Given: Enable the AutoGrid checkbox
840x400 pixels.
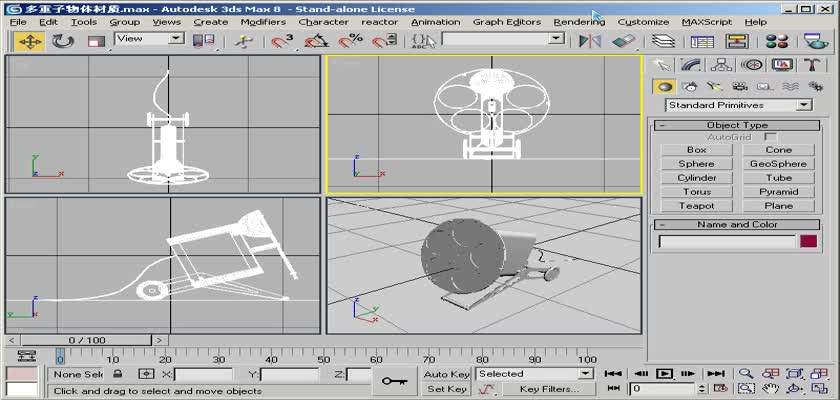Looking at the screenshot, I should point(770,136).
